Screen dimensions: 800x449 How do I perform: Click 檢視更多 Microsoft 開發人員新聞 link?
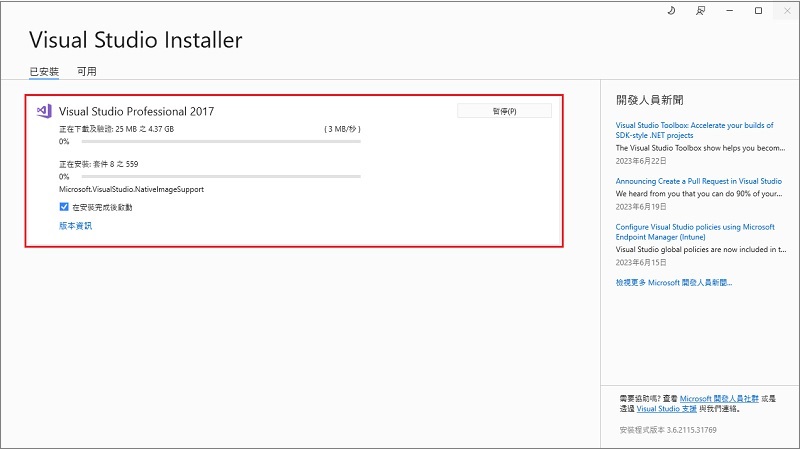(674, 283)
